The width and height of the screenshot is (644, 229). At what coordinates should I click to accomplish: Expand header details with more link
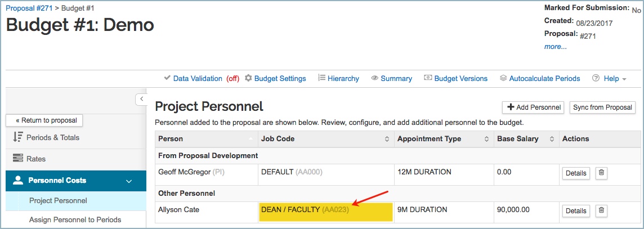coord(555,47)
